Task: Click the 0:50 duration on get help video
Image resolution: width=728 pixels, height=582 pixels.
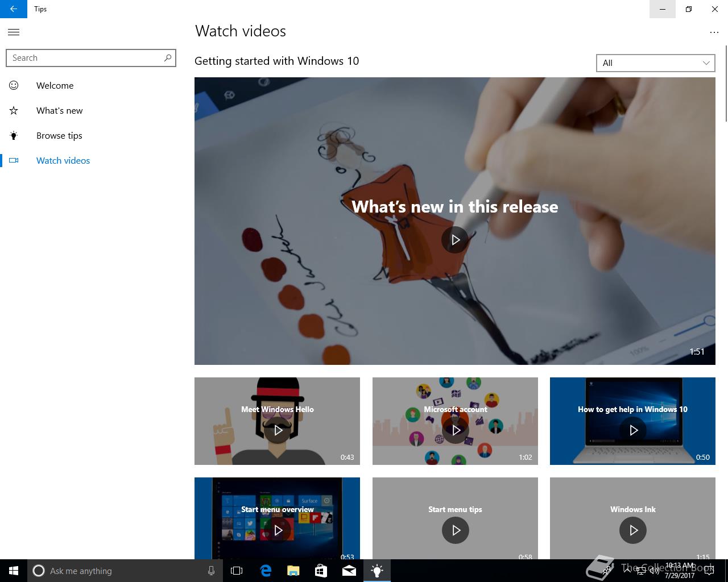Action: (702, 457)
